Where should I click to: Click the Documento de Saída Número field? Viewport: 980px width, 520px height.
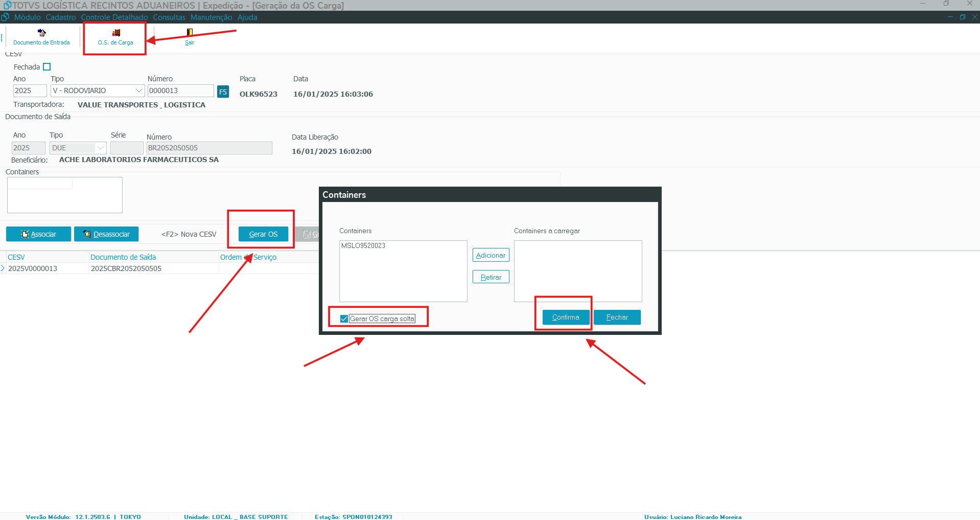(x=209, y=148)
